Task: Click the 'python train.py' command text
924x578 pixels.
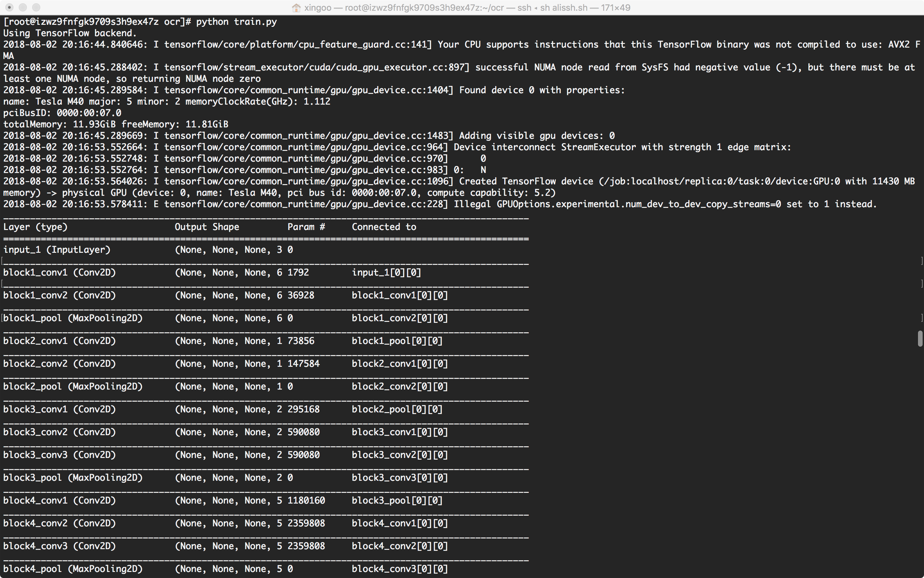Action: tap(236, 22)
